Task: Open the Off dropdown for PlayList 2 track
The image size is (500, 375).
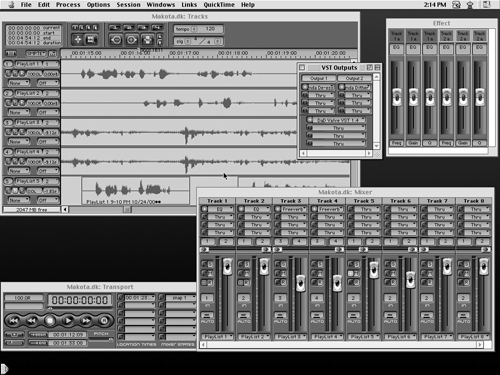Action: [x=48, y=112]
